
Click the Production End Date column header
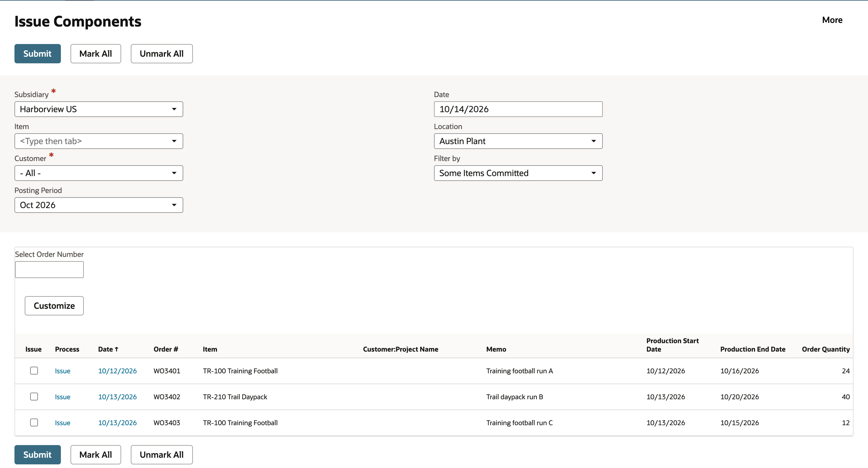point(753,349)
